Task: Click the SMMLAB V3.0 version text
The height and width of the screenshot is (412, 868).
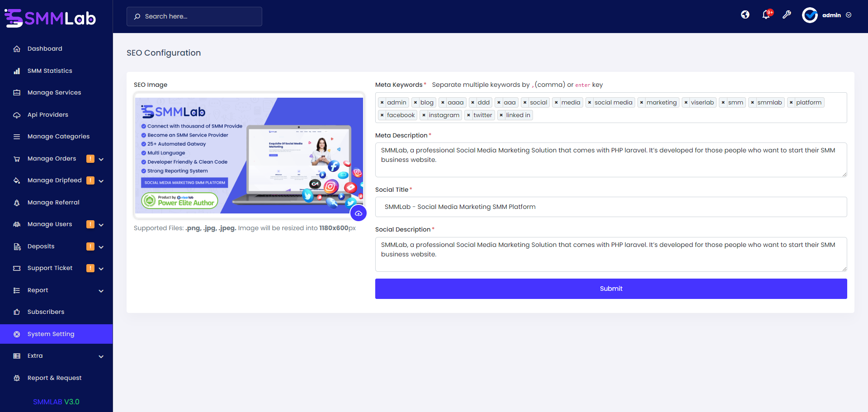Action: [56, 402]
